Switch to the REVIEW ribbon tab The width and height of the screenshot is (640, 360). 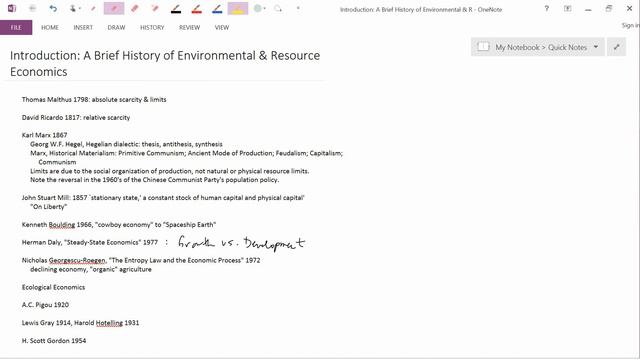(x=189, y=27)
